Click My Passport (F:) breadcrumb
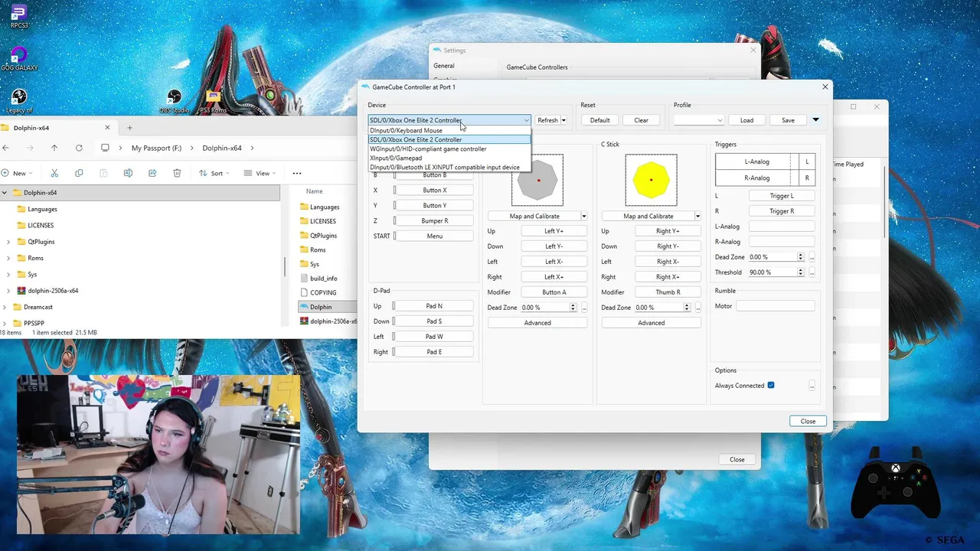 click(x=156, y=148)
